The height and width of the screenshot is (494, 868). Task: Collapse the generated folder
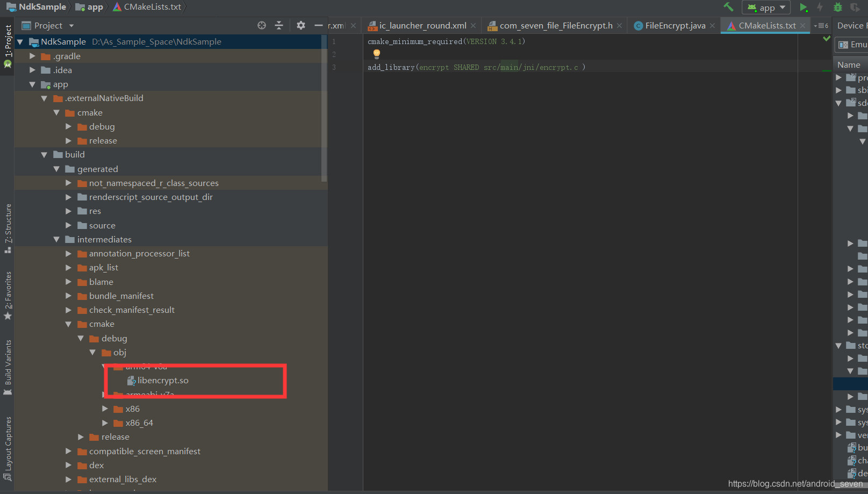coord(56,169)
